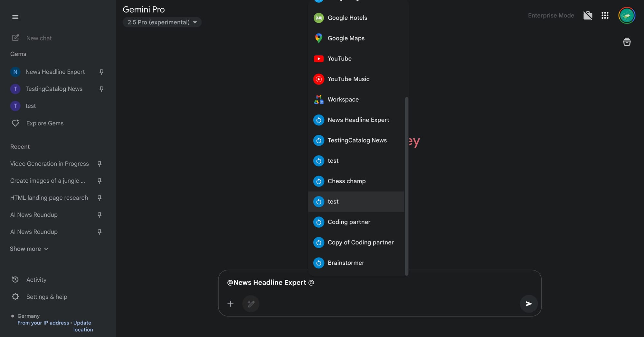
Task: Open the Create images of a jungle chat
Action: [48, 181]
